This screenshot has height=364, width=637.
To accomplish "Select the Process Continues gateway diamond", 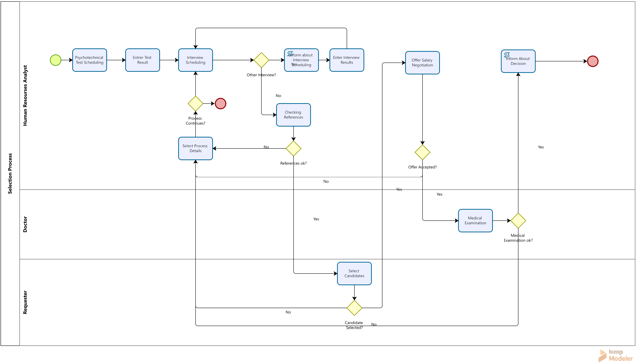I will 196,104.
